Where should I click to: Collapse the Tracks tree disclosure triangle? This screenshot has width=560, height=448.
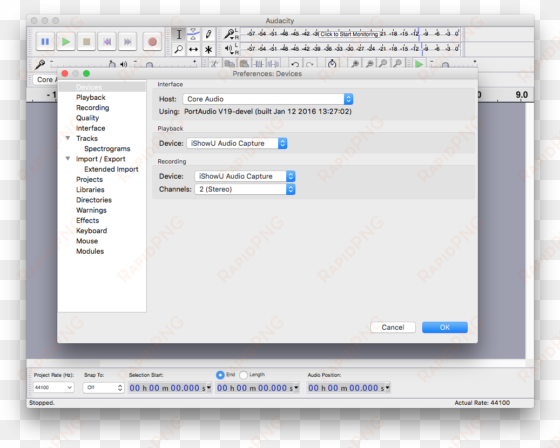pos(68,138)
